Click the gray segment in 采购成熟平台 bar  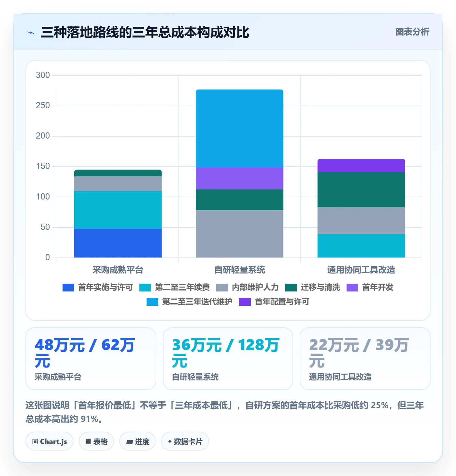coord(118,184)
